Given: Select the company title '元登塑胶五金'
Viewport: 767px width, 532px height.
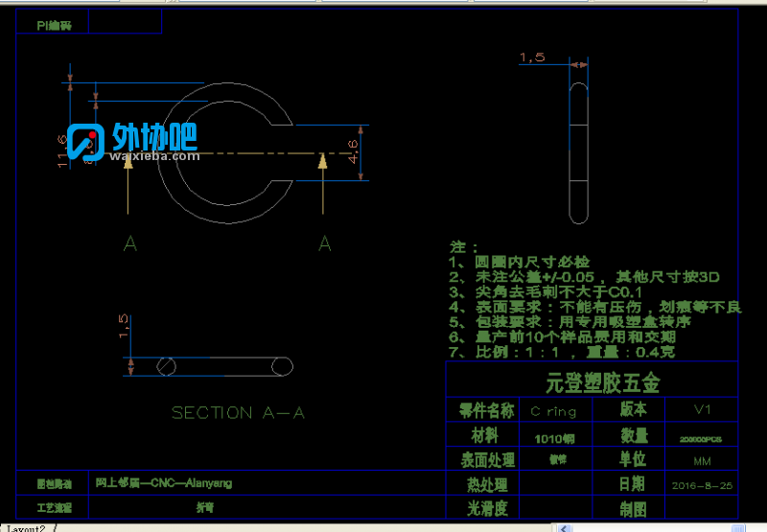Looking at the screenshot, I should pos(603,382).
